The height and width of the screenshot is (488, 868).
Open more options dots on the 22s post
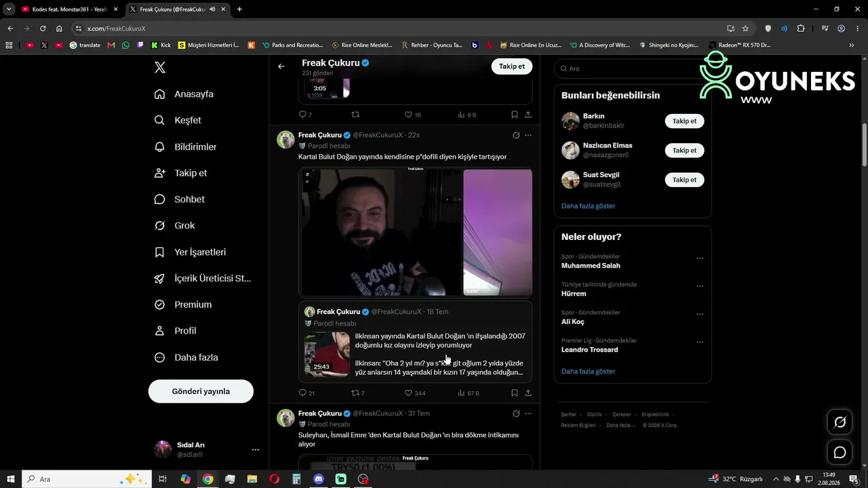click(528, 136)
